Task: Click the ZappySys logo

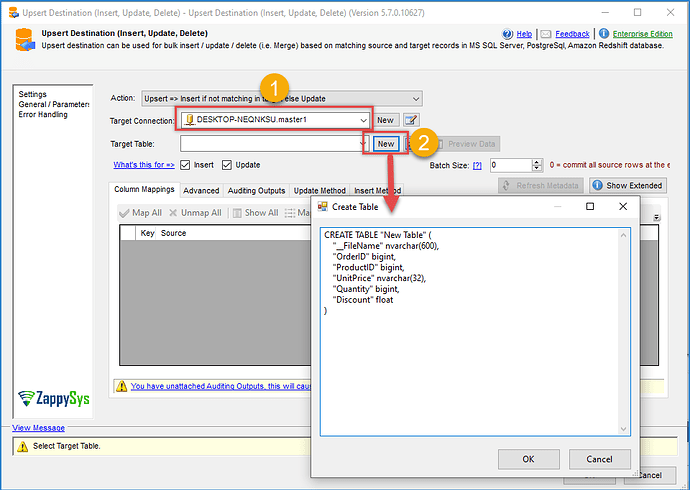Action: [54, 398]
